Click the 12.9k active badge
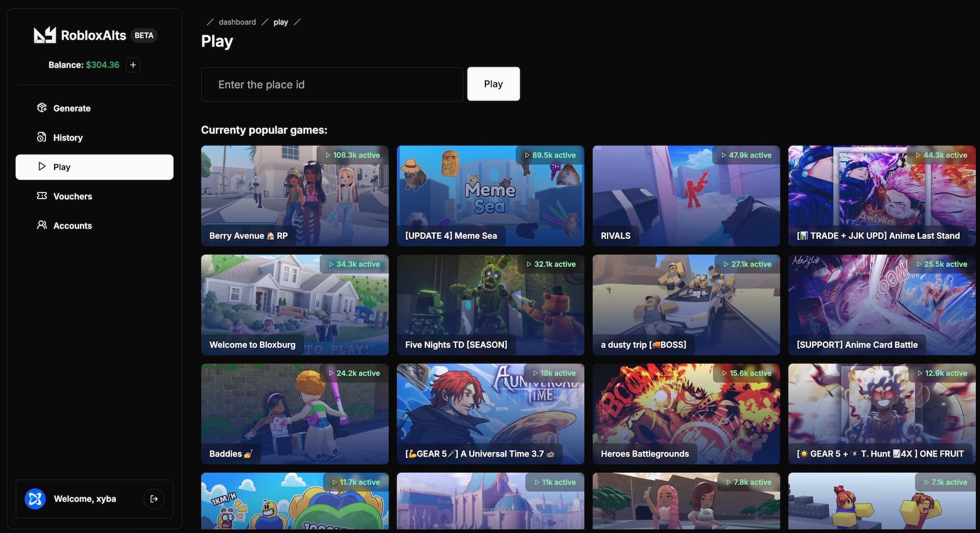This screenshot has width=980, height=533. click(x=942, y=373)
